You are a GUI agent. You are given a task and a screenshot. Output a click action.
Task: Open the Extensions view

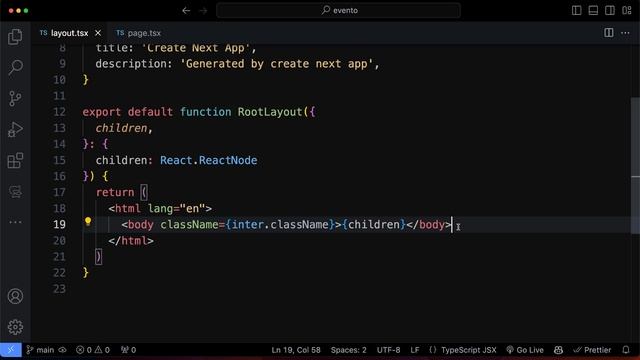(15, 160)
